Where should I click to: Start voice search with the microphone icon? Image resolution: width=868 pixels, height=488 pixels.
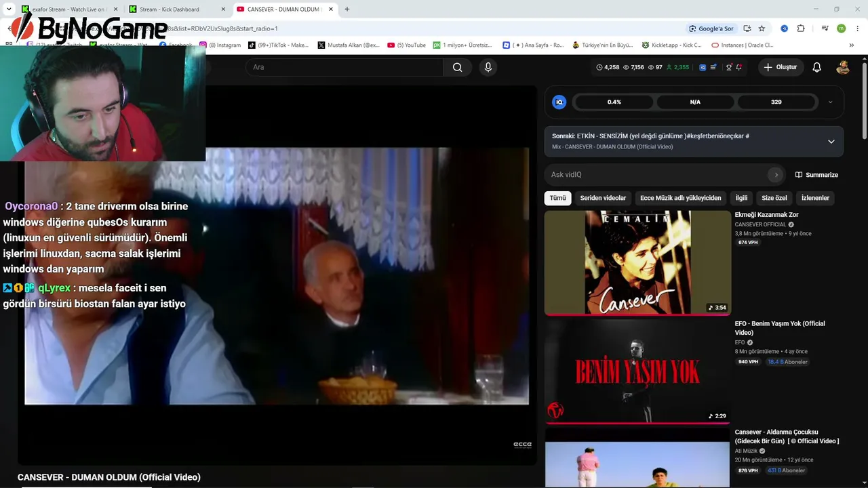488,67
